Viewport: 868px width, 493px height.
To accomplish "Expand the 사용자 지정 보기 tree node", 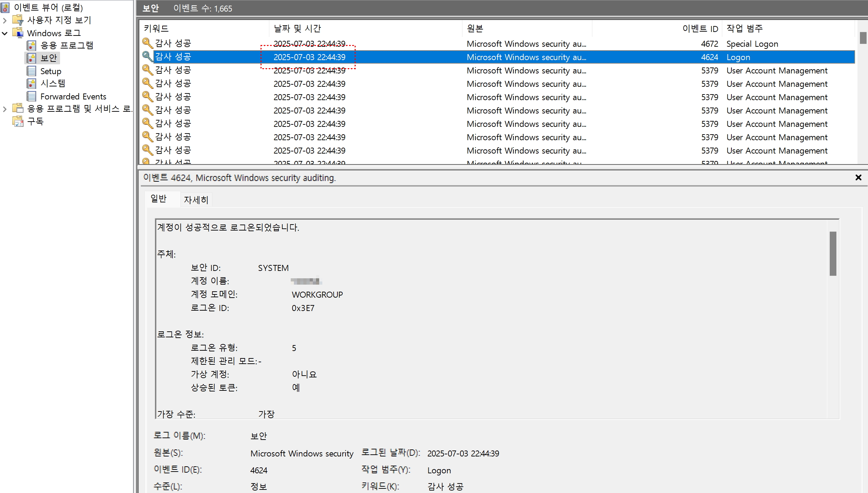I will click(5, 20).
